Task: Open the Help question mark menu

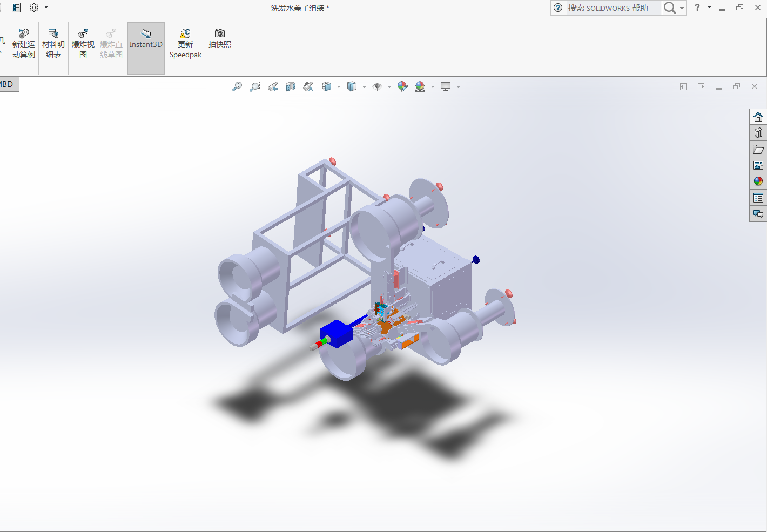Action: 697,8
